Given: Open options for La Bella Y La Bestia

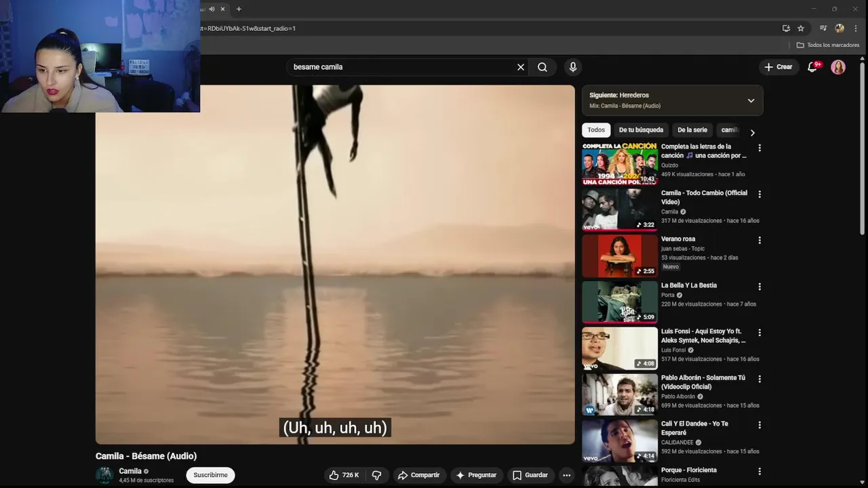Looking at the screenshot, I should tap(759, 287).
